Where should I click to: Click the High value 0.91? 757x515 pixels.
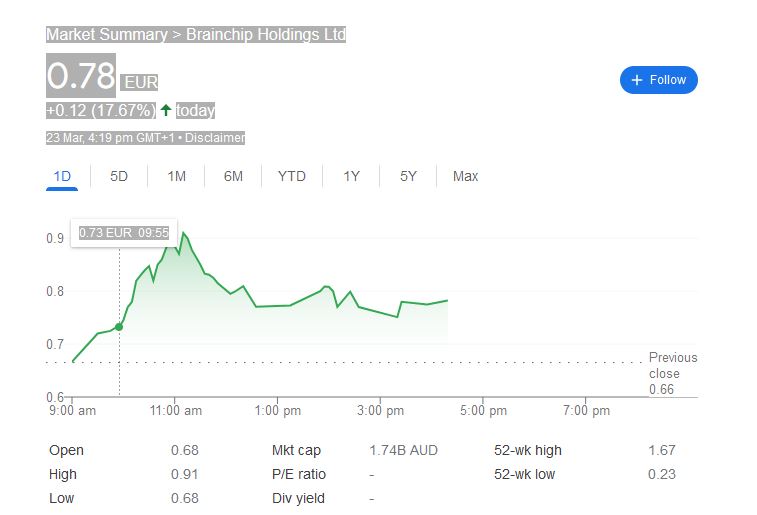[184, 474]
